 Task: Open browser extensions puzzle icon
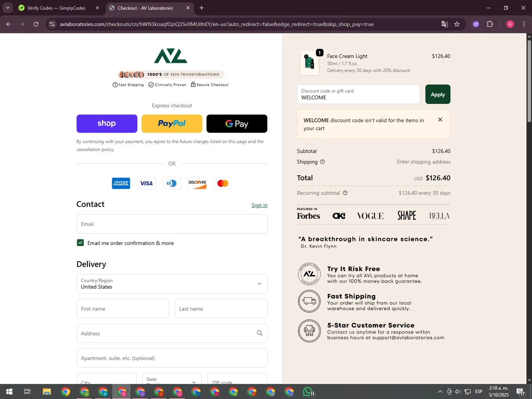[490, 24]
